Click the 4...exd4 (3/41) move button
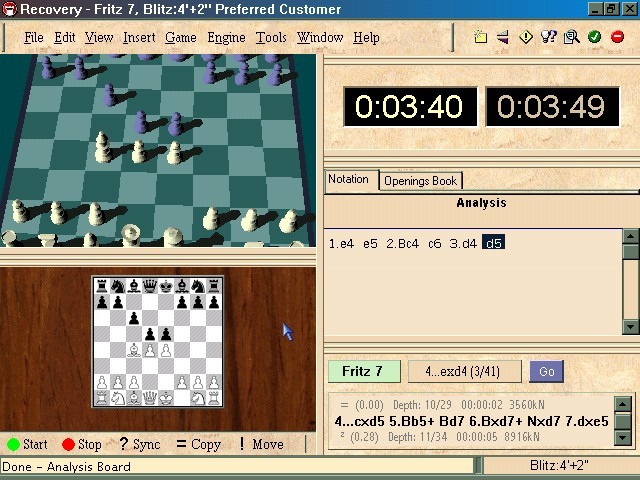 (x=464, y=371)
